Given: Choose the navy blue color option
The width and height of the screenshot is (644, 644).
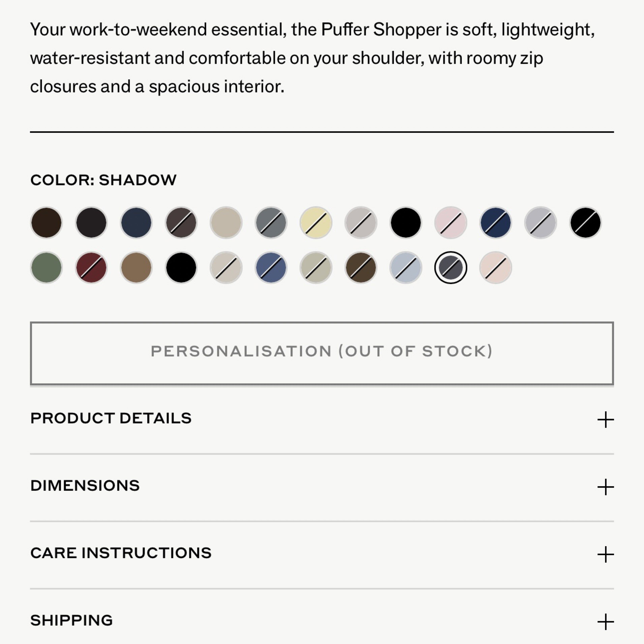Looking at the screenshot, I should point(136,223).
